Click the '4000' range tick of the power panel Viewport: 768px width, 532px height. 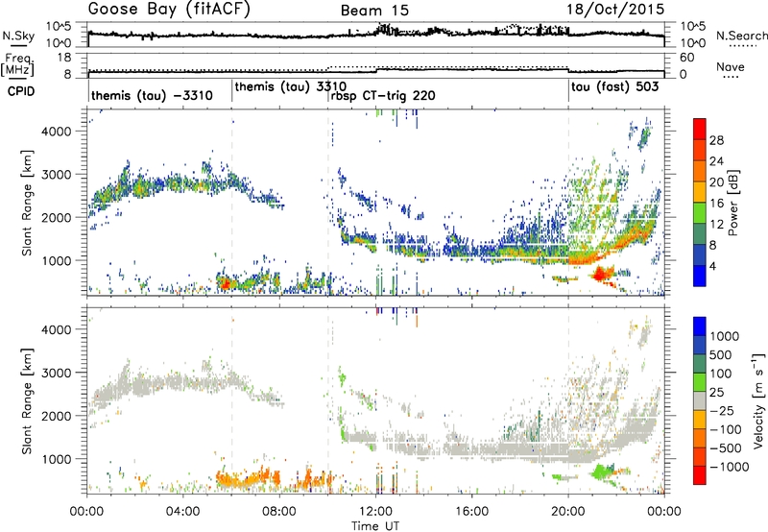[x=55, y=132]
